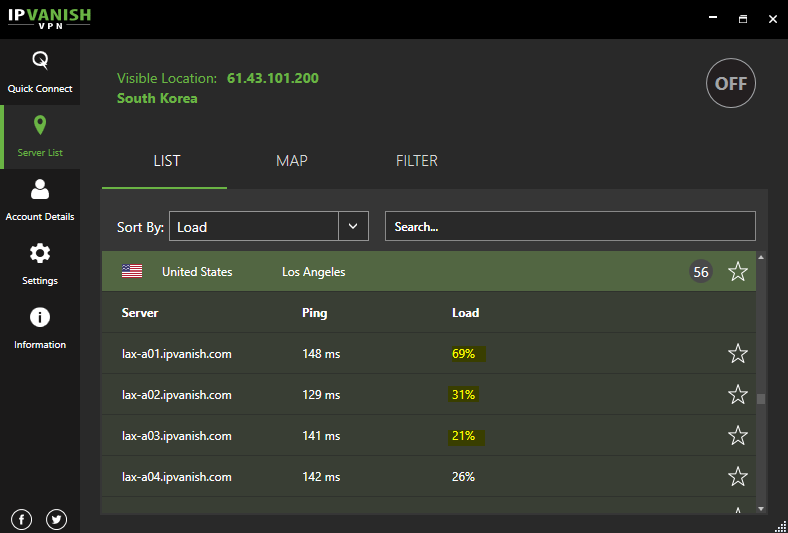Click the server list scrollbar thumb
788x533 pixels.
coord(761,399)
